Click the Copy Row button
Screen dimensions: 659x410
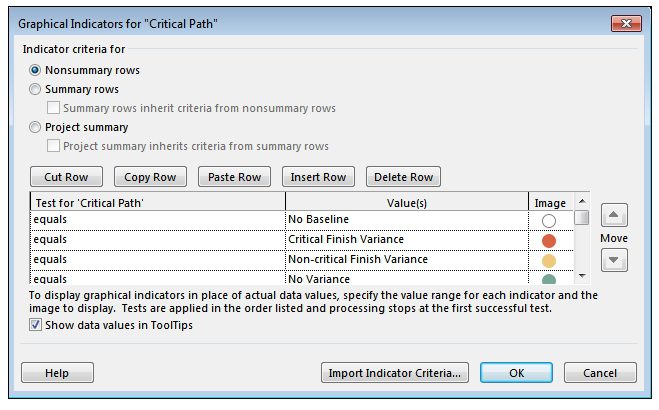[150, 177]
